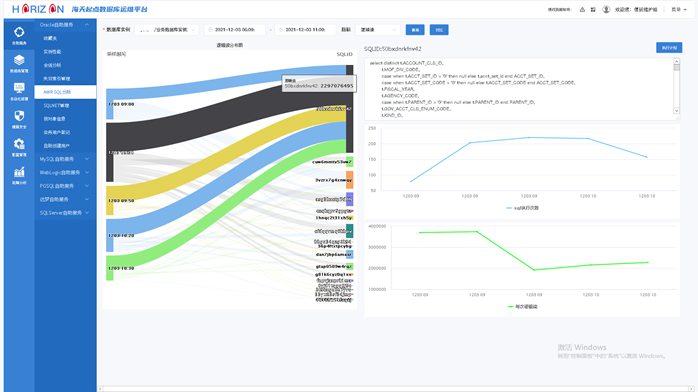Click the start datetime 2021-12-03 00:00 field
Image resolution: width=698 pixels, height=392 pixels.
pyautogui.click(x=235, y=30)
